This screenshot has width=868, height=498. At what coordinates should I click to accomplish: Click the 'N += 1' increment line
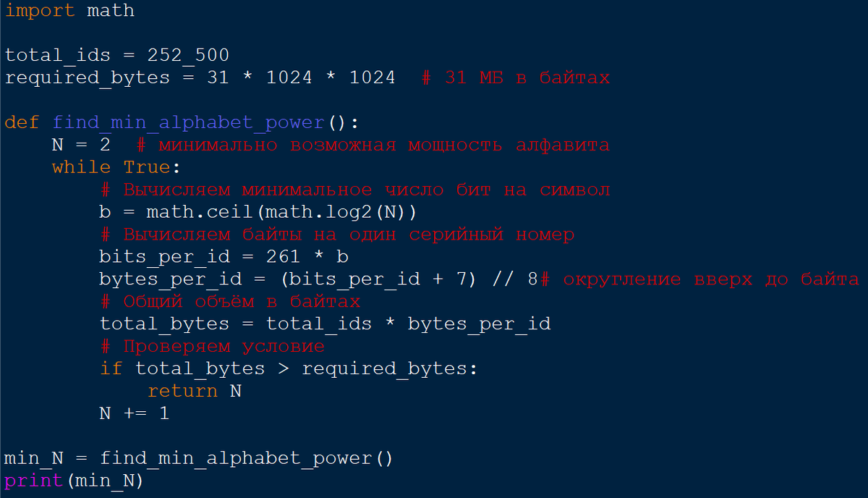(x=135, y=414)
